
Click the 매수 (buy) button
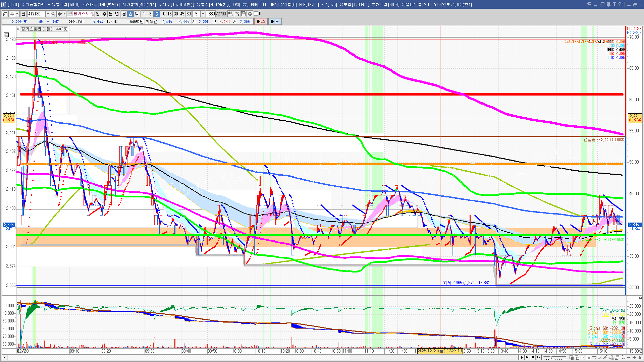coord(261,21)
